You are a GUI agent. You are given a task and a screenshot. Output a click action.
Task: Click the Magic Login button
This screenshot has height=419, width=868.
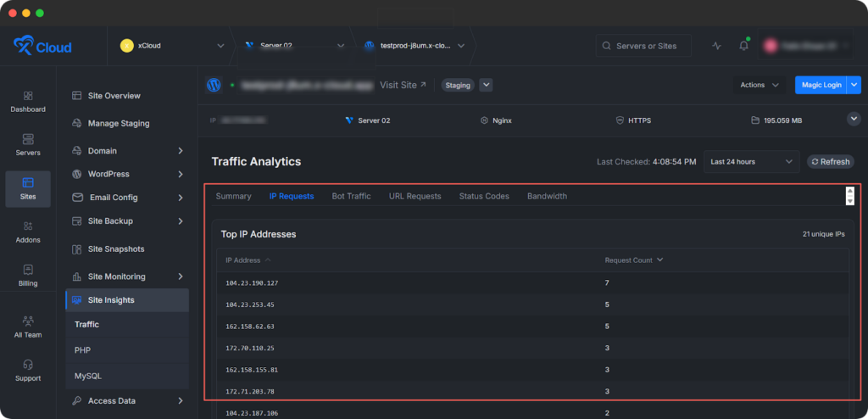pyautogui.click(x=820, y=85)
